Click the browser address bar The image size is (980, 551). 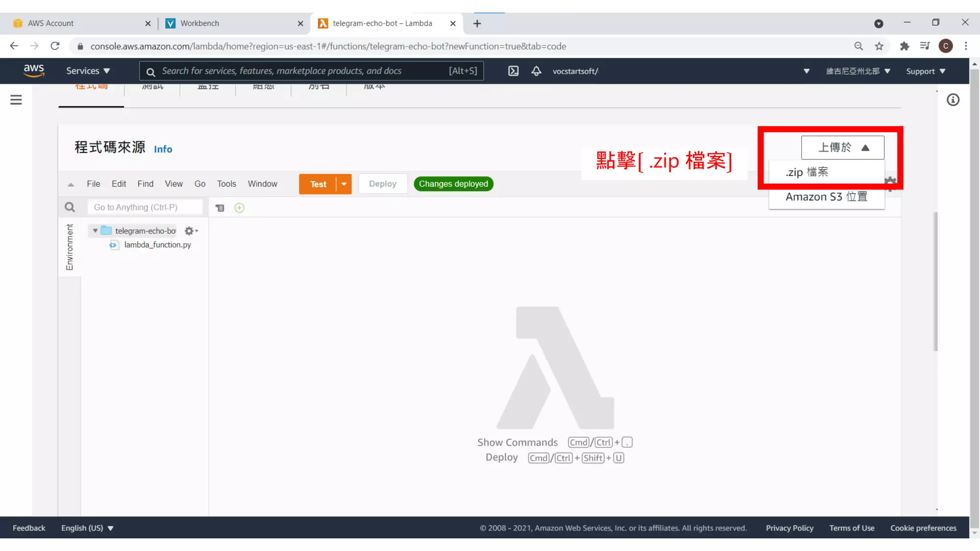coord(459,46)
